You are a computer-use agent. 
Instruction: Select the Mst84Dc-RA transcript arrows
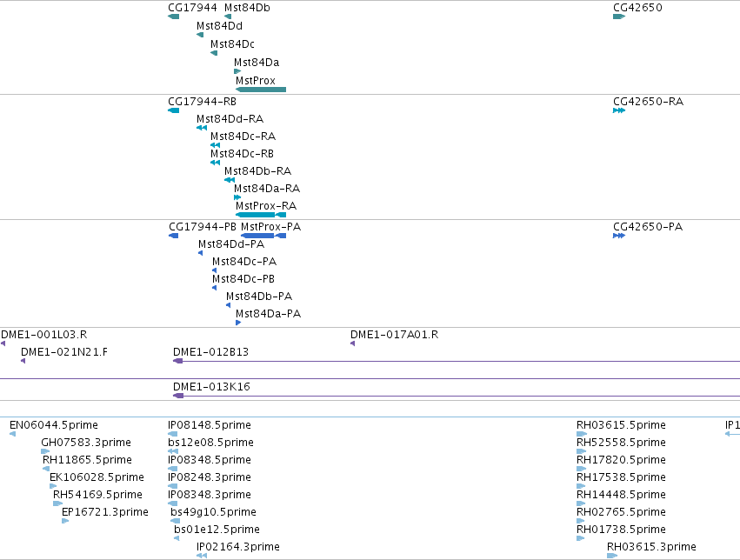[x=215, y=145]
